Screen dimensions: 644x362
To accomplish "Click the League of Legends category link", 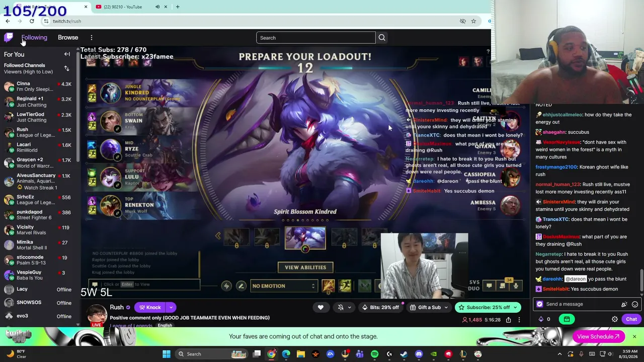I will (x=131, y=325).
